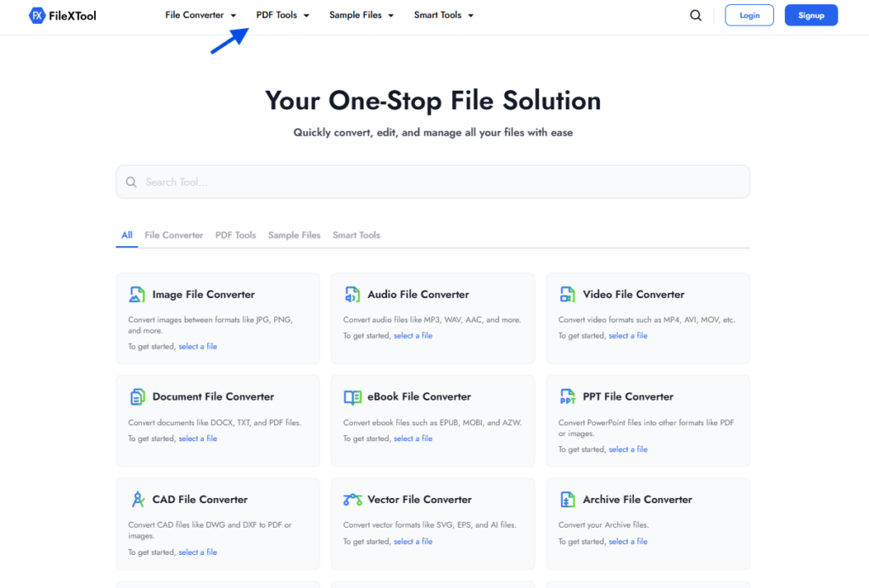
Task: Switch to the Sample Files filter tab
Action: [x=294, y=235]
